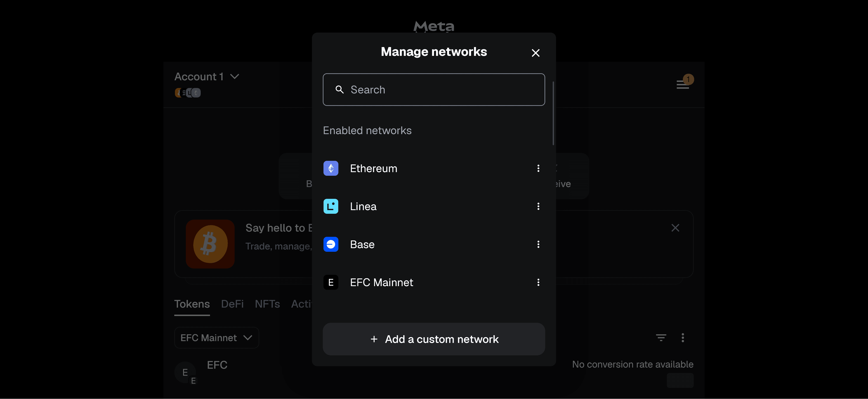Image resolution: width=868 pixels, height=399 pixels.
Task: Switch to the DeFi tab
Action: [x=232, y=304]
